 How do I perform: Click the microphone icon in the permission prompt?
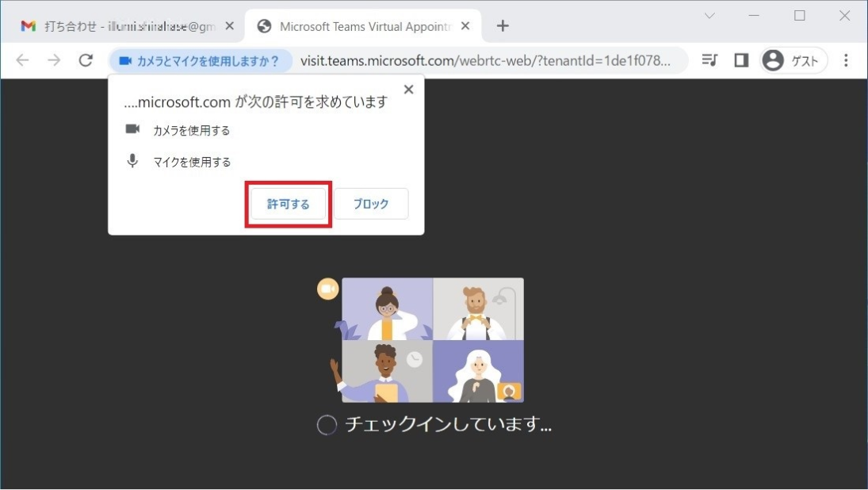(x=132, y=161)
